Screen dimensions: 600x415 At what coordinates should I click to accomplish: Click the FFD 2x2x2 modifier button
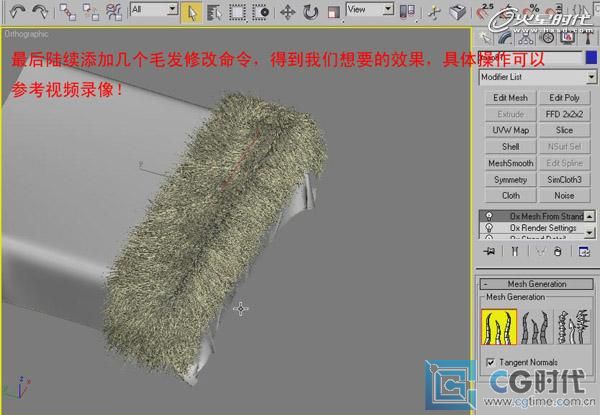click(564, 114)
